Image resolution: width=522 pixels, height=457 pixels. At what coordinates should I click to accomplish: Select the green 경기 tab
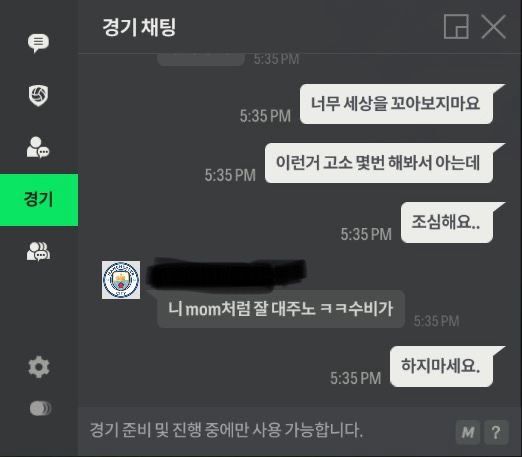39,200
